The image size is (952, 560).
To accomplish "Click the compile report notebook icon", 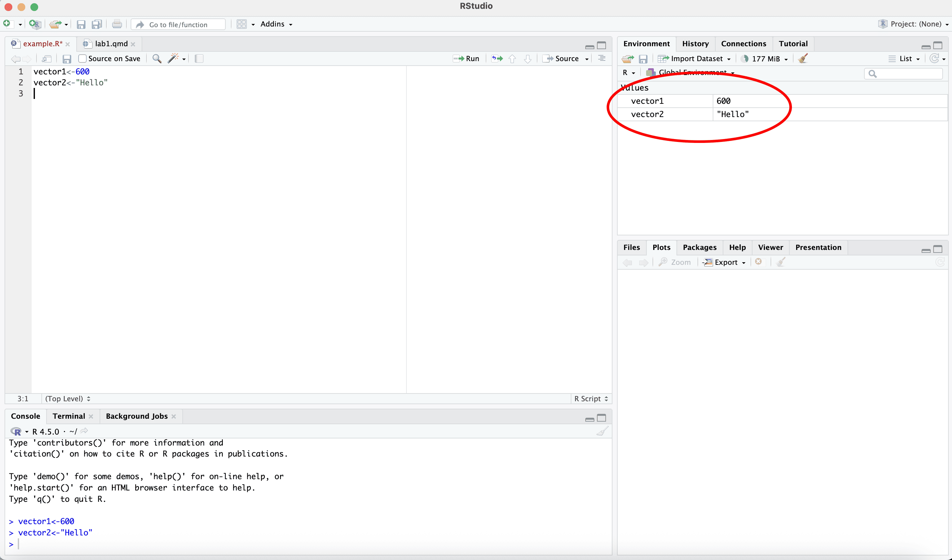I will (199, 59).
